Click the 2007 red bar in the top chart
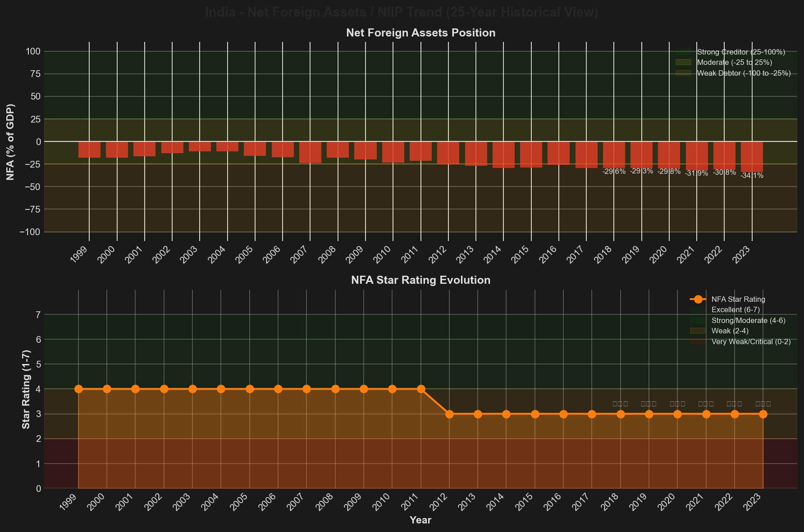Screen dimensions: 804x532 click(310, 152)
